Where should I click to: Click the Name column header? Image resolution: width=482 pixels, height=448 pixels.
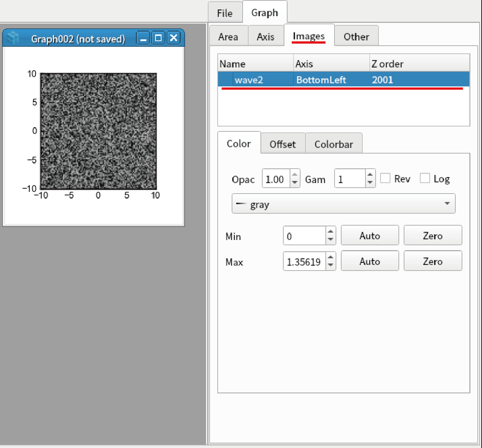(256, 64)
